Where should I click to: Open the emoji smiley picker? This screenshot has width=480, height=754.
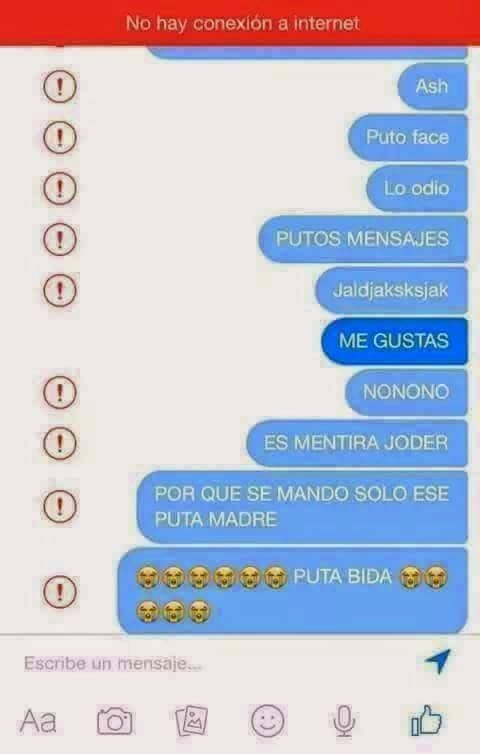click(x=268, y=721)
